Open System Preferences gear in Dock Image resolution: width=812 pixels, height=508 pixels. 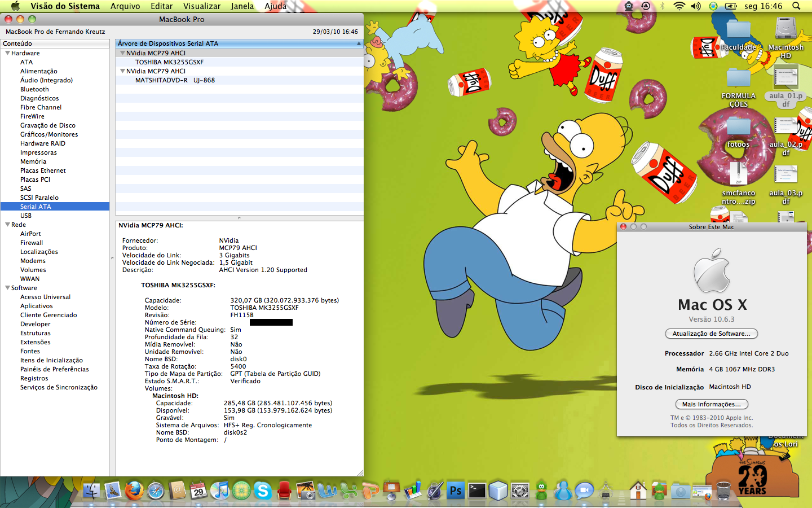click(520, 491)
